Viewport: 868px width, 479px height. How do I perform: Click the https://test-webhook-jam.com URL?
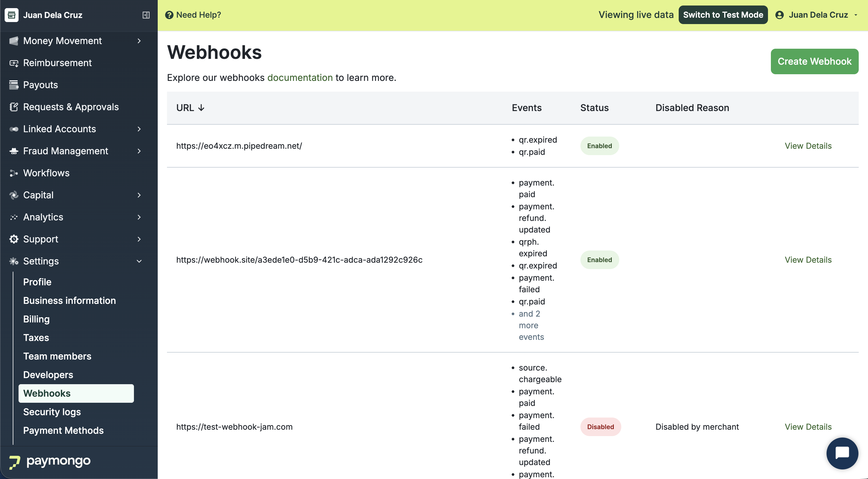(x=234, y=427)
